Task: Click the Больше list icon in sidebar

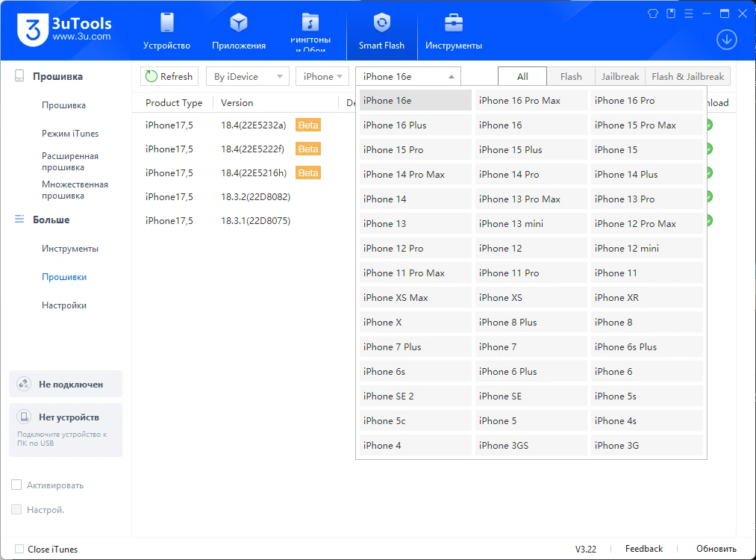Action: click(19, 219)
